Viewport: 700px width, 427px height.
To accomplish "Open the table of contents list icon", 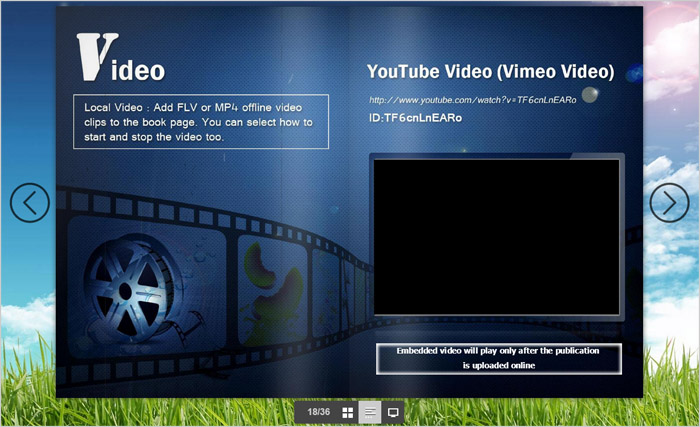I will [370, 412].
